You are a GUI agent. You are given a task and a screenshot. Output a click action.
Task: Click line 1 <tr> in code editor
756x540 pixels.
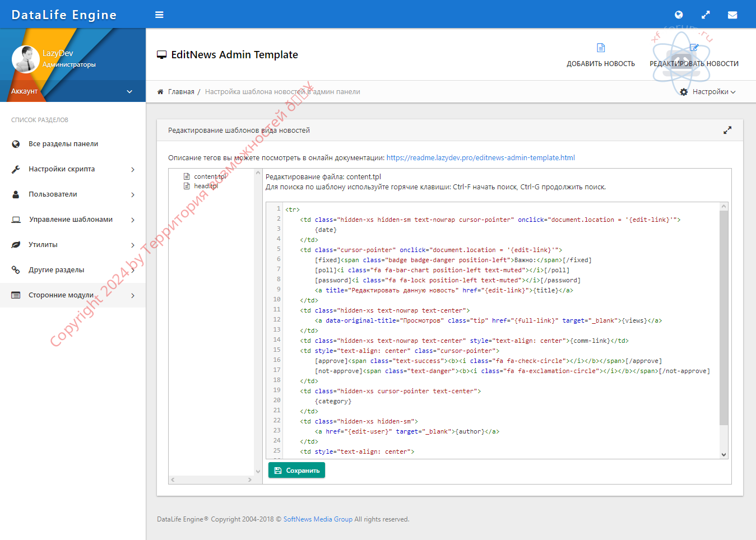[293, 210]
